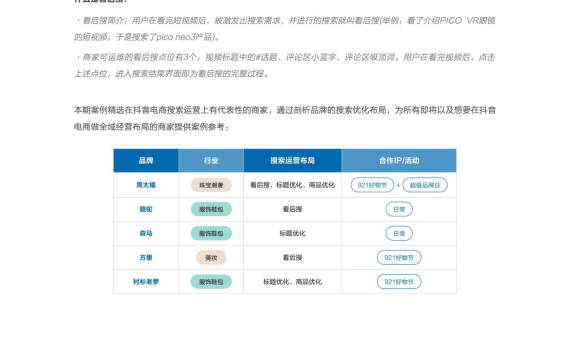Click 921好物节 pill in 方里 row

click(399, 257)
